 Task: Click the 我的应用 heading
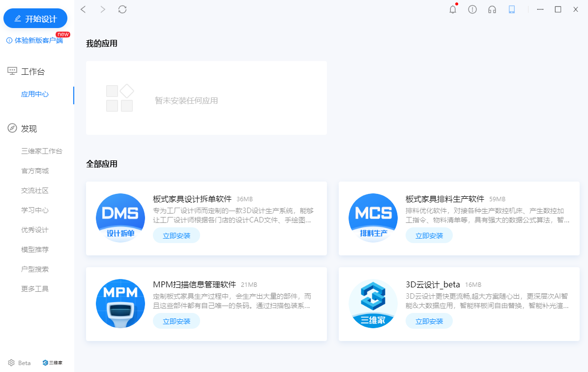point(102,43)
